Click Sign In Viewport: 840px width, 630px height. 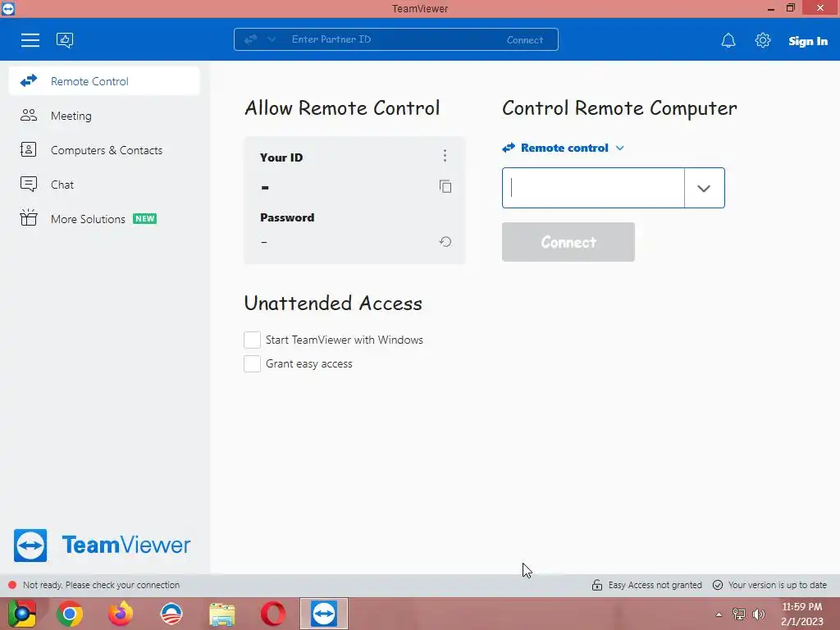[808, 41]
